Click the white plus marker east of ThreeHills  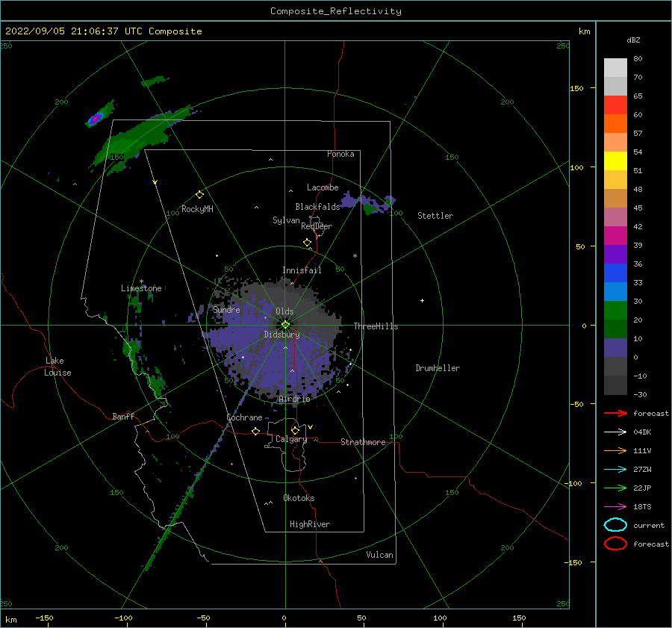pos(422,300)
